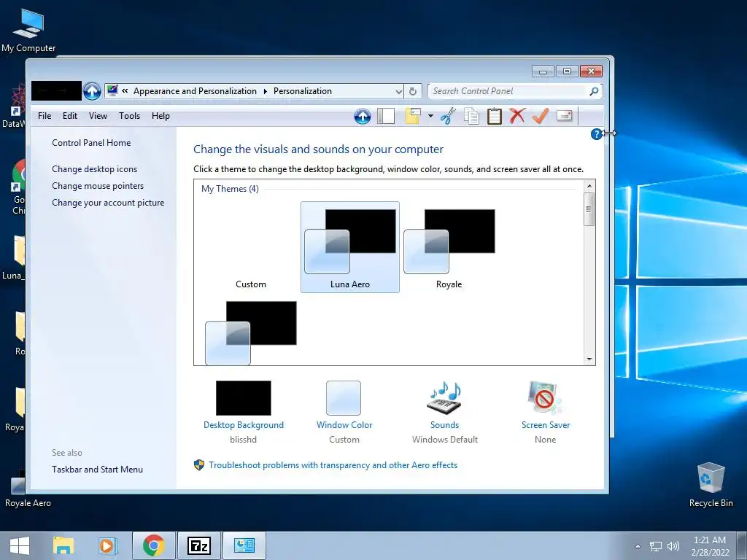
Task: Click Appearance and Personalization breadcrumb
Action: [195, 91]
